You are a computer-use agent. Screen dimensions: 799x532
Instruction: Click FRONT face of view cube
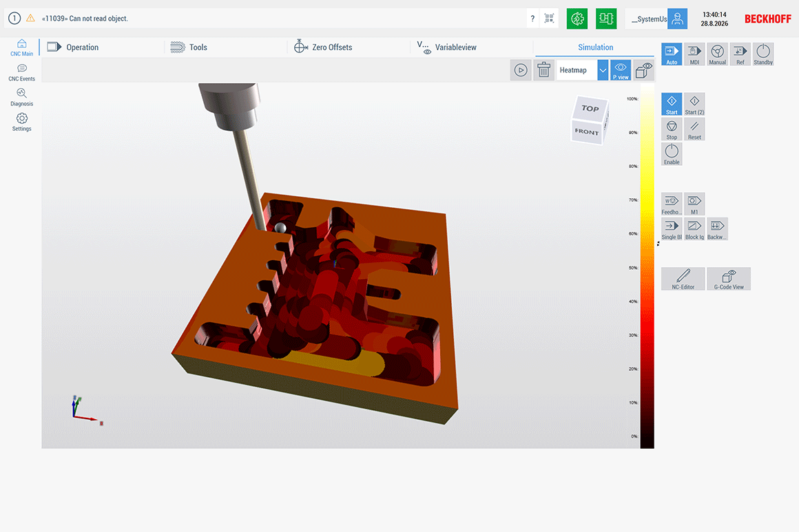pyautogui.click(x=587, y=132)
